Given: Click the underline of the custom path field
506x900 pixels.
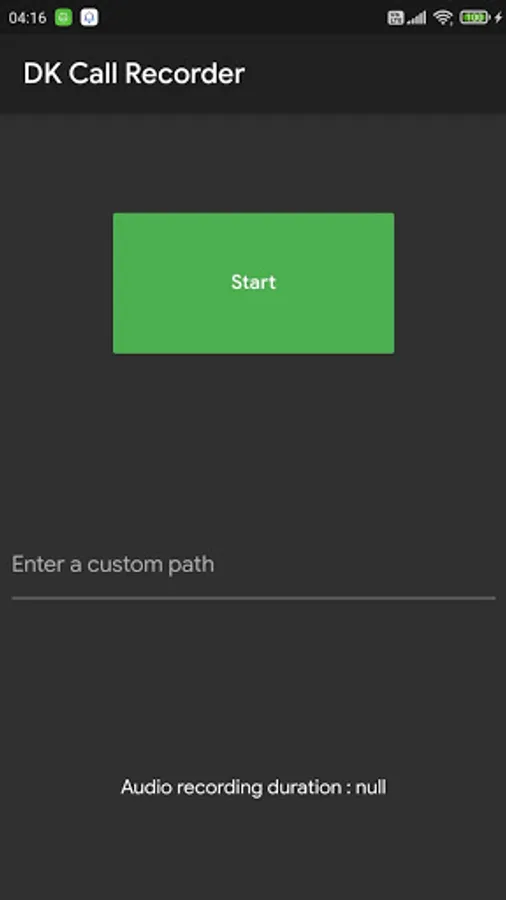Looking at the screenshot, I should tap(253, 598).
